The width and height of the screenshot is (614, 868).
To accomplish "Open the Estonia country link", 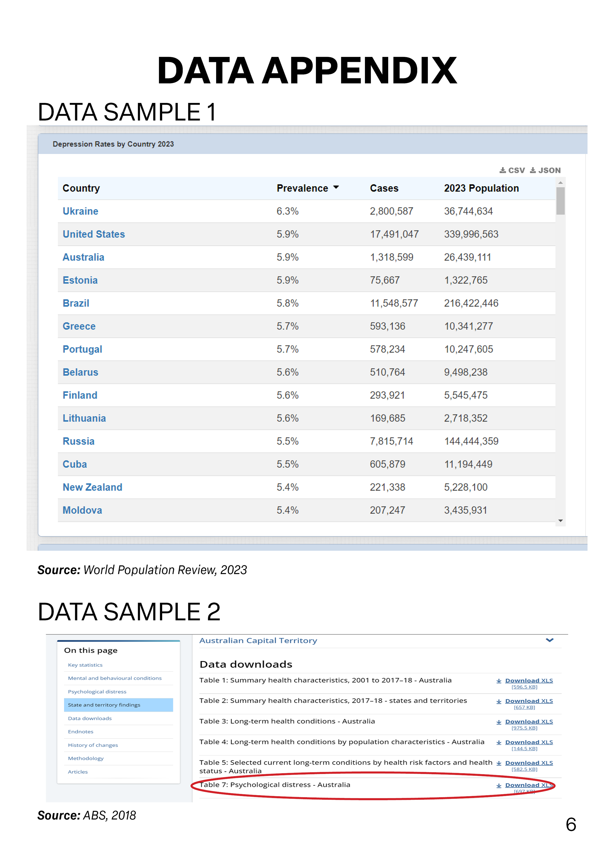I will point(80,281).
